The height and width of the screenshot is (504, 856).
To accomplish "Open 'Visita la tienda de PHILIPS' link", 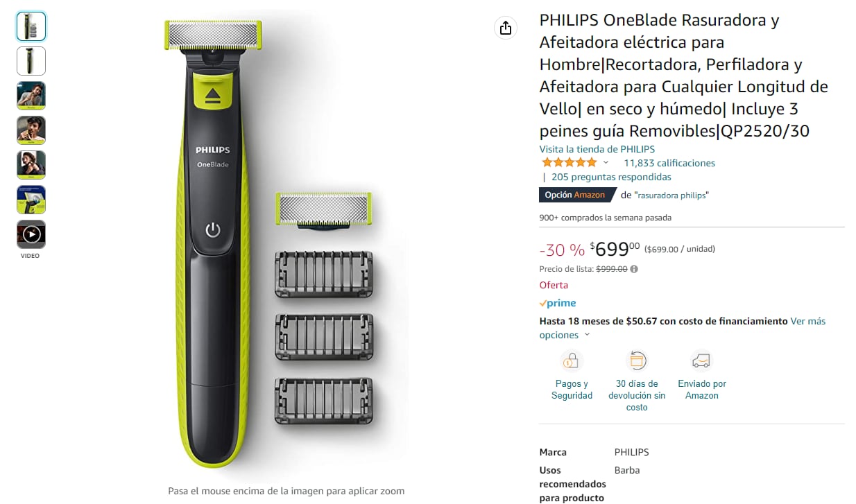I will tap(597, 149).
